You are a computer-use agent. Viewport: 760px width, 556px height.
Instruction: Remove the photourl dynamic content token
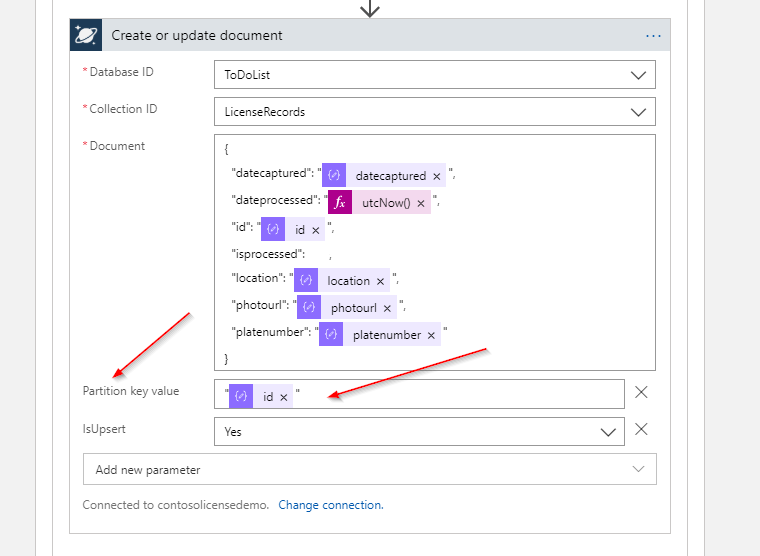[387, 308]
